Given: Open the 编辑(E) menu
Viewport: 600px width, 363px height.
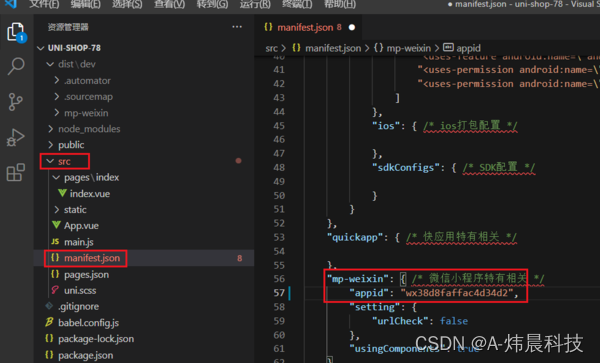Looking at the screenshot, I should point(86,4).
